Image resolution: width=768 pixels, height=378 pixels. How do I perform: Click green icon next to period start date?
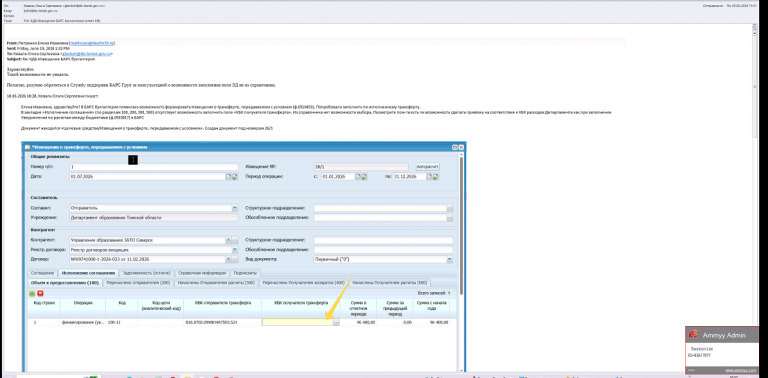pyautogui.click(x=364, y=176)
